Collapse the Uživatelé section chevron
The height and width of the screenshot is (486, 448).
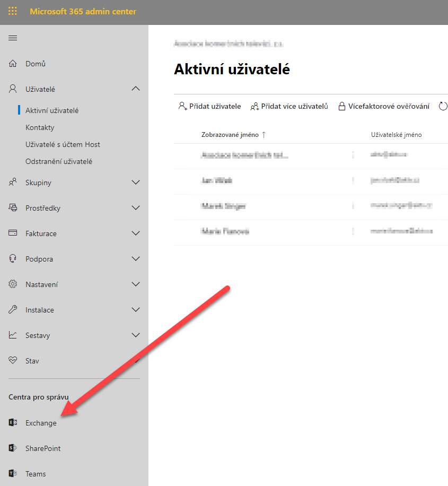(x=136, y=89)
